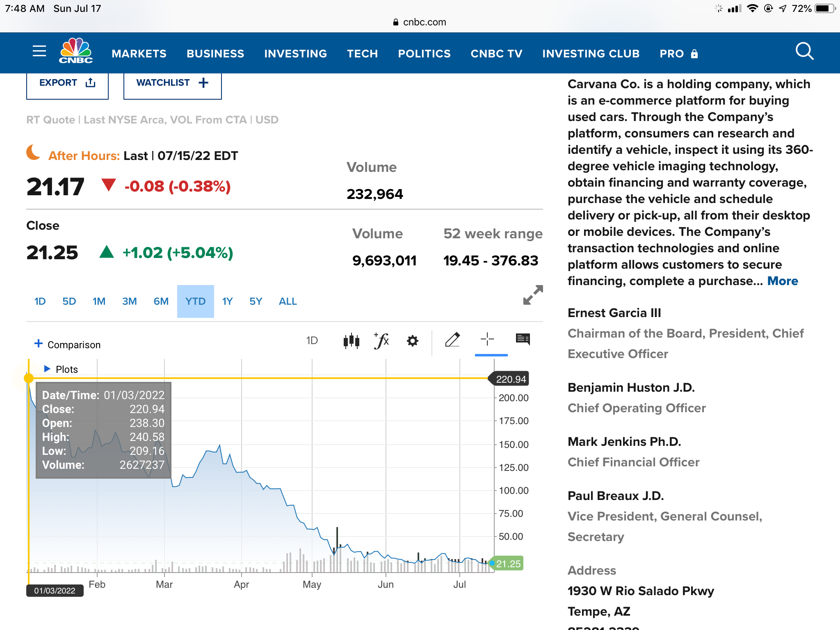This screenshot has height=630, width=840.
Task: Select the pencil drawing tool
Action: (x=452, y=340)
